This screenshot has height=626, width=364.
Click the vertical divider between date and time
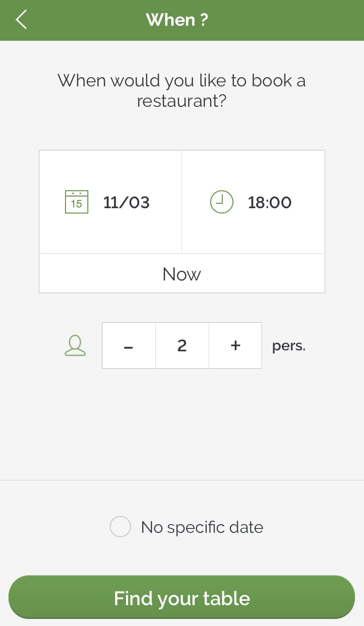182,202
